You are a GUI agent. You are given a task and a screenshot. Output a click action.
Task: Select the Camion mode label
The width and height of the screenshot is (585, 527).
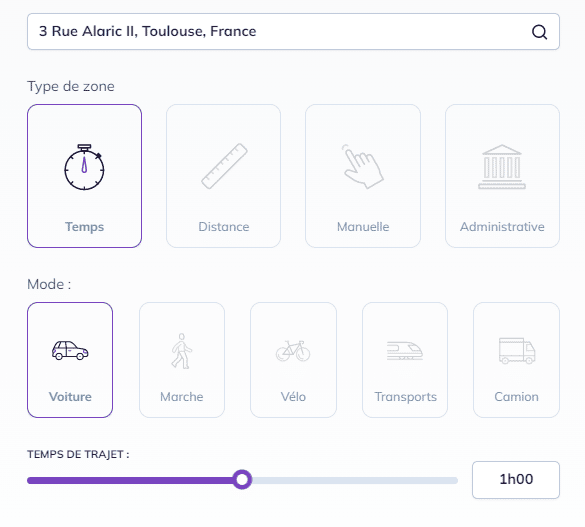(516, 397)
